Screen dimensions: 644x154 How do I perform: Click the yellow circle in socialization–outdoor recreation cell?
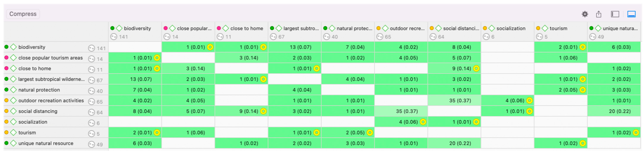click(423, 122)
